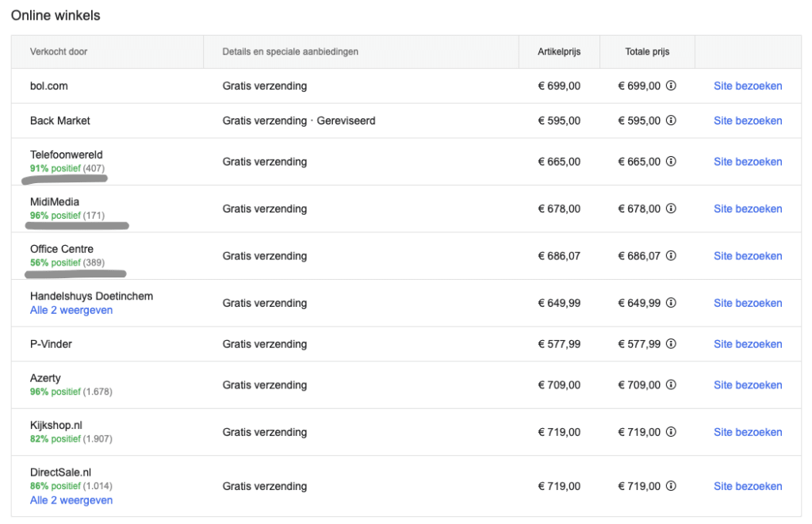Click info icon for Kijkshop.nl total price
This screenshot has width=812, height=524.
pyautogui.click(x=671, y=433)
